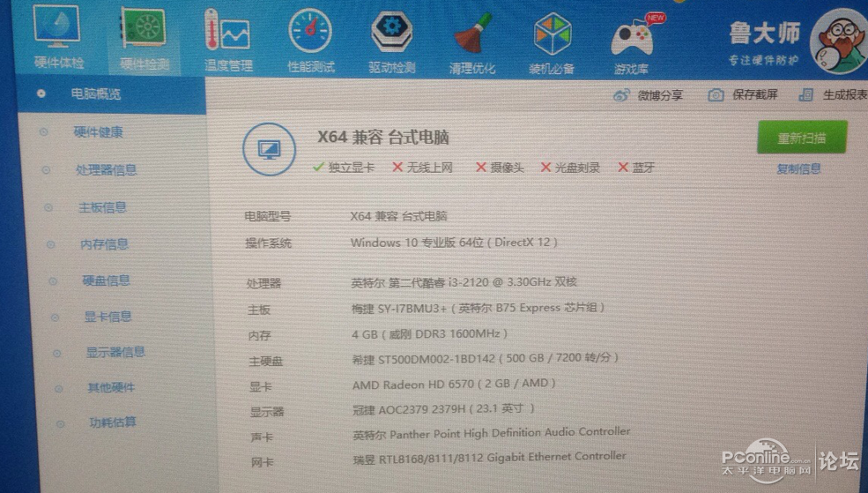Open 温度管理 temperature management
868x493 pixels.
(228, 40)
